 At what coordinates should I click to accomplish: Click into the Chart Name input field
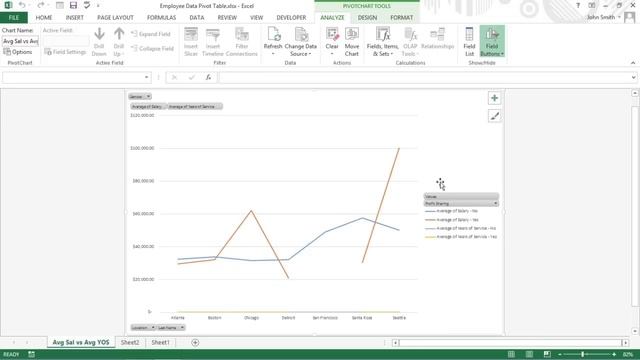[20, 41]
